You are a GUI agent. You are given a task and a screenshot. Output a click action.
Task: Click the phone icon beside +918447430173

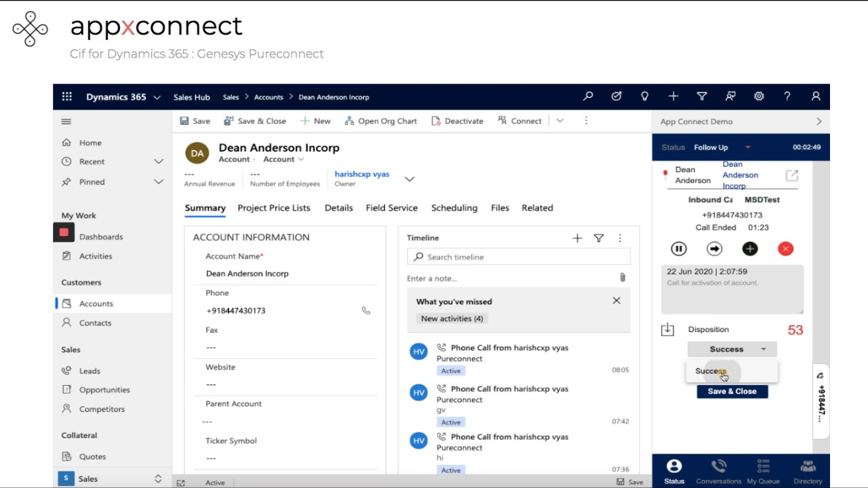coord(366,310)
